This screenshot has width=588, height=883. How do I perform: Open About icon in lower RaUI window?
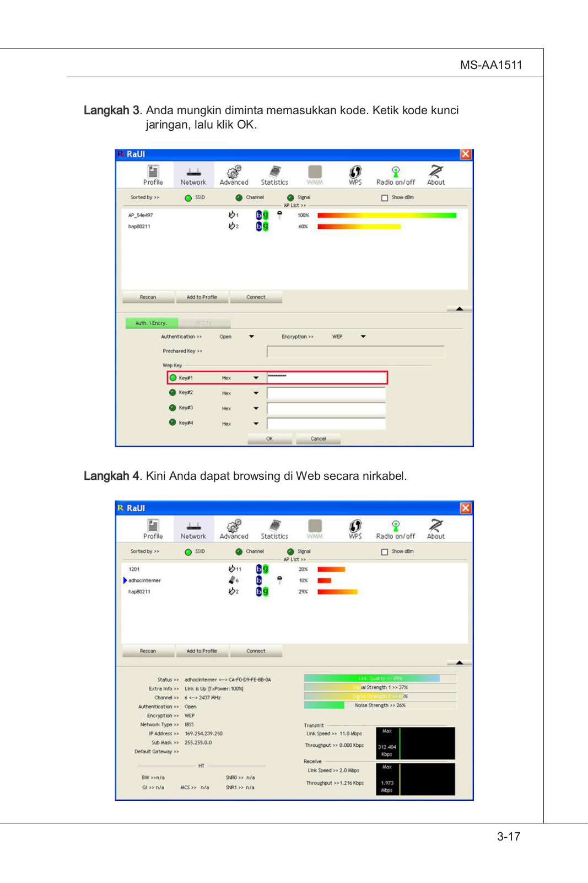(x=436, y=529)
